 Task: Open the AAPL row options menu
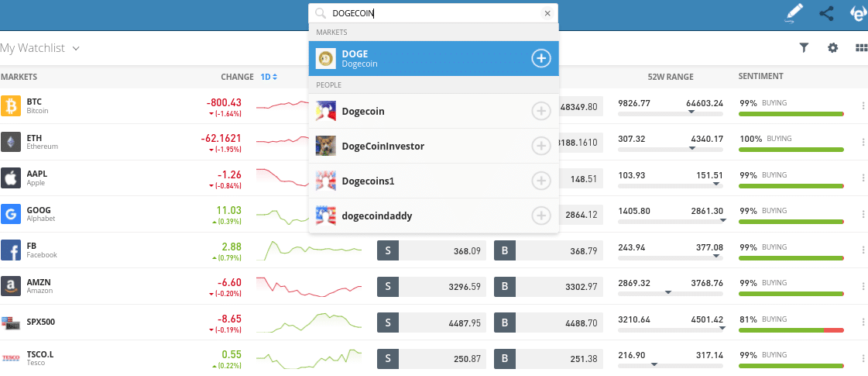tap(863, 178)
